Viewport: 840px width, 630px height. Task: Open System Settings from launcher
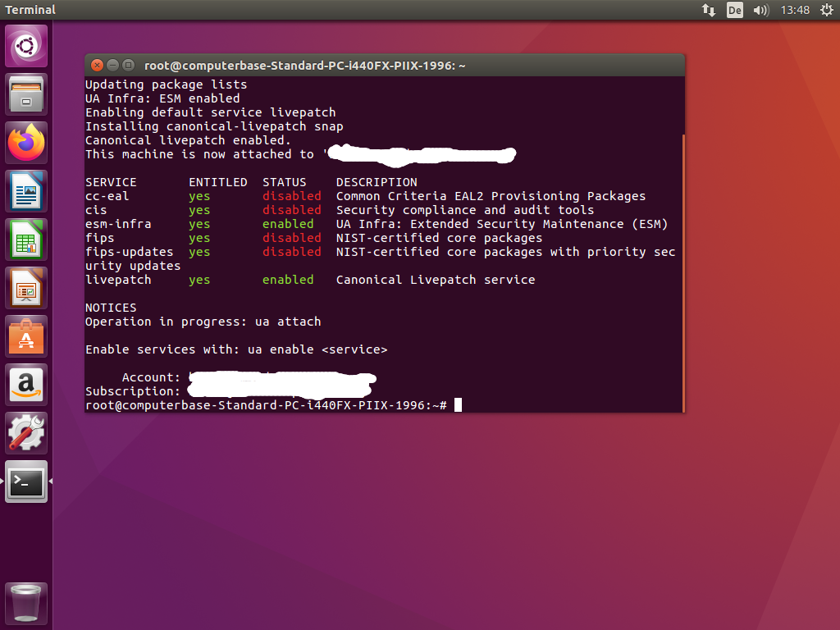[26, 433]
